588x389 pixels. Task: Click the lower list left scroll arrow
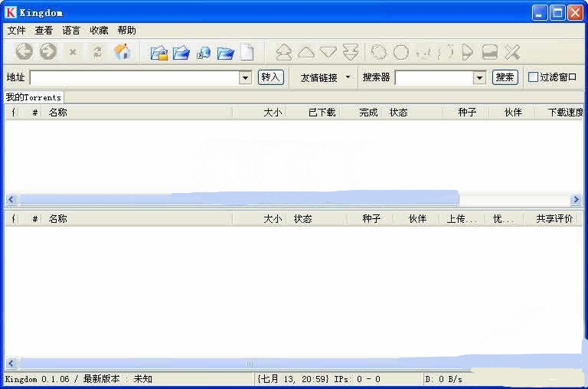(x=11, y=363)
